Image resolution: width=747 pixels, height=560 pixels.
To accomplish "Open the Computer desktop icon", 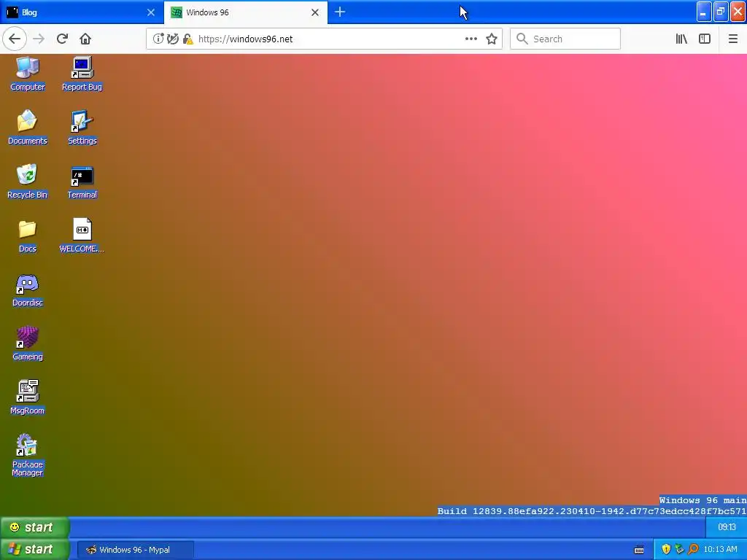I will (27, 74).
